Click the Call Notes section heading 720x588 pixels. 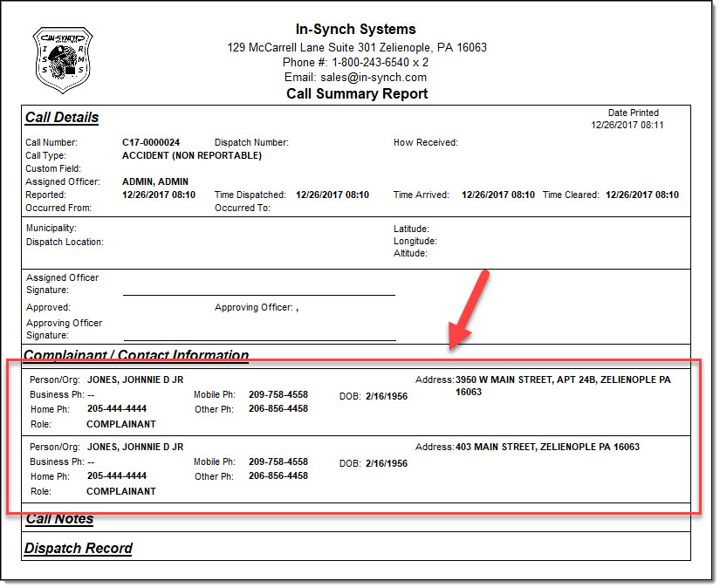(x=59, y=519)
